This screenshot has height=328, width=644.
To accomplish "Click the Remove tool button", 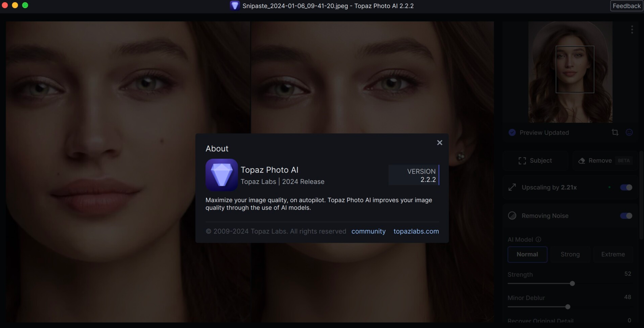I will 605,160.
